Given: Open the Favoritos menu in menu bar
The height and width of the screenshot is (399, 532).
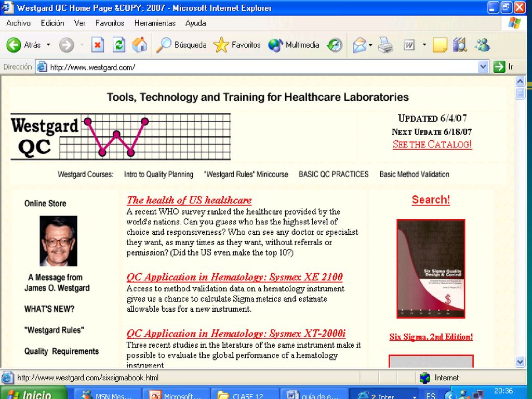Looking at the screenshot, I should point(110,23).
